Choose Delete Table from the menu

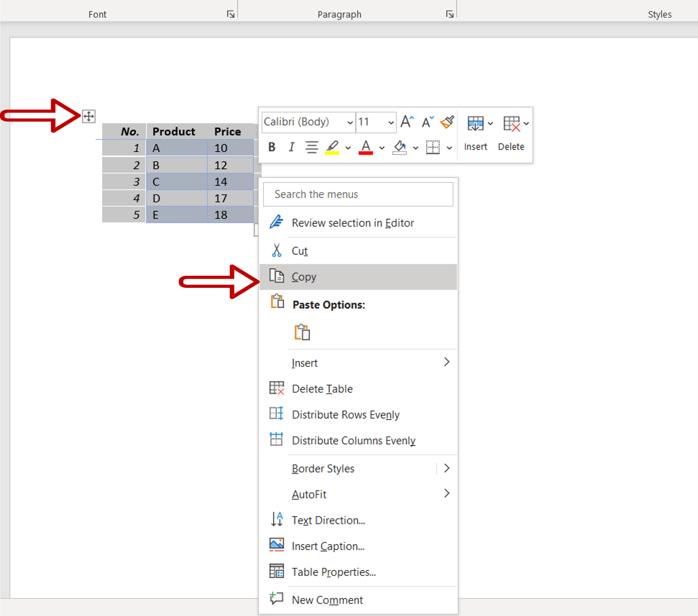click(322, 388)
